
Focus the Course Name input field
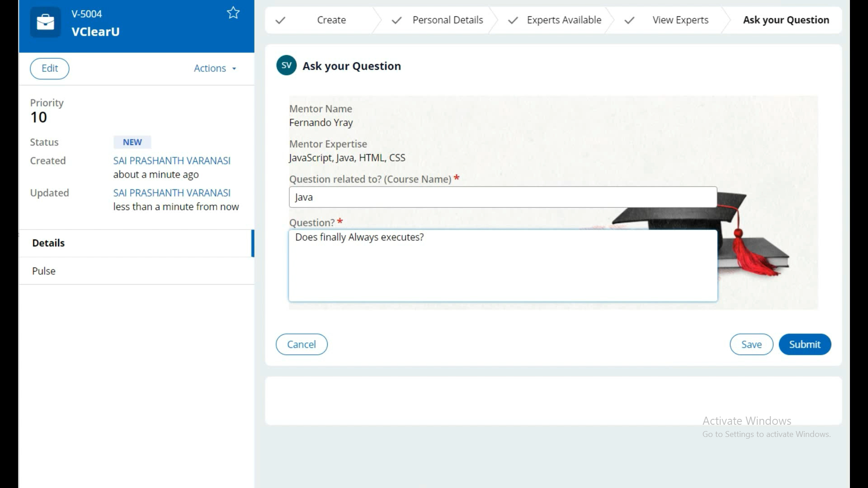(503, 197)
